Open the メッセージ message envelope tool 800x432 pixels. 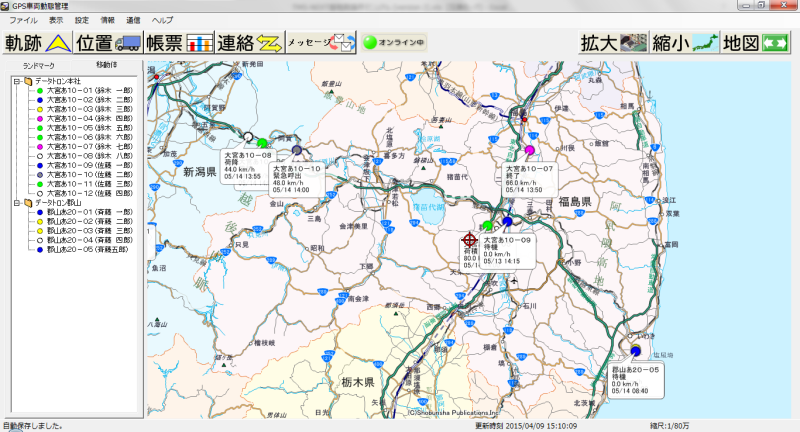tap(321, 43)
